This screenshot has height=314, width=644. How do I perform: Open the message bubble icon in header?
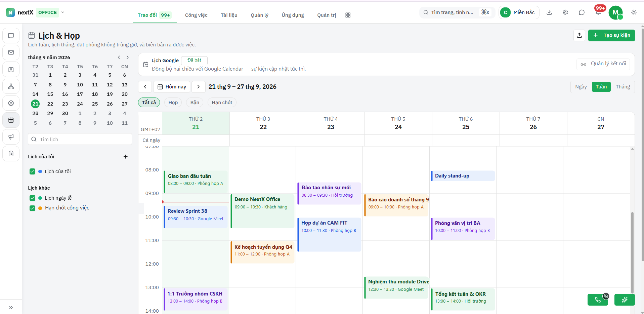tap(582, 12)
